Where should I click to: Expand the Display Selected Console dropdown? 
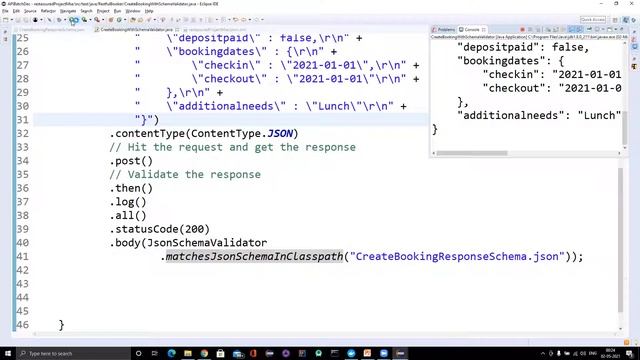(x=603, y=29)
